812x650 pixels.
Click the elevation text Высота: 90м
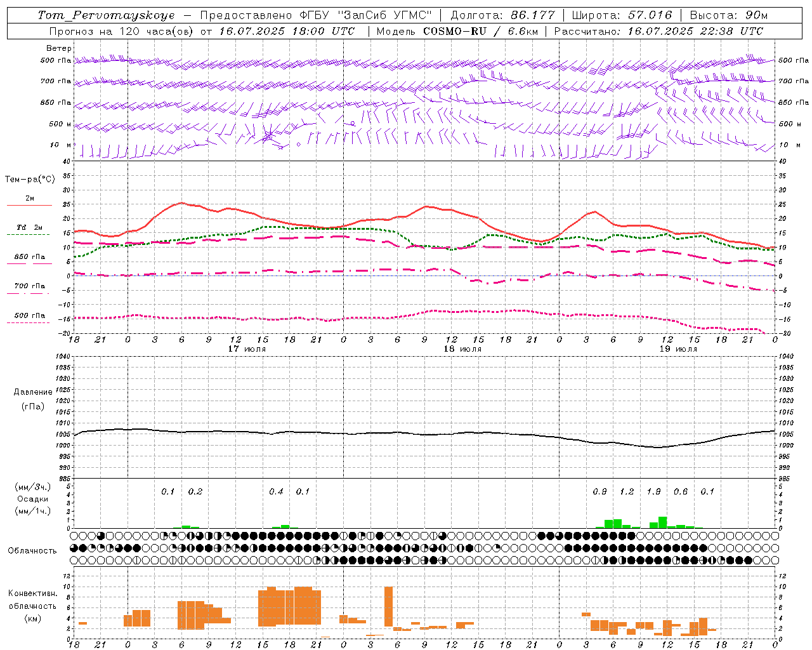(x=729, y=15)
